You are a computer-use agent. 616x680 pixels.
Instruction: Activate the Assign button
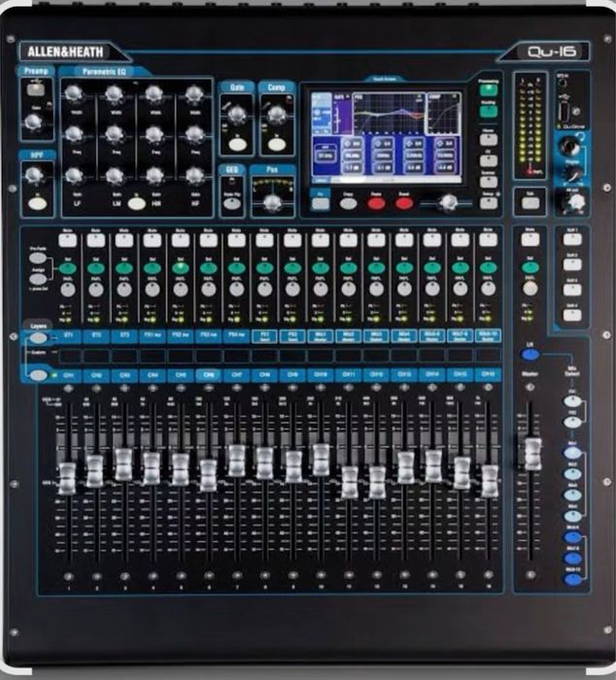pyautogui.click(x=38, y=279)
